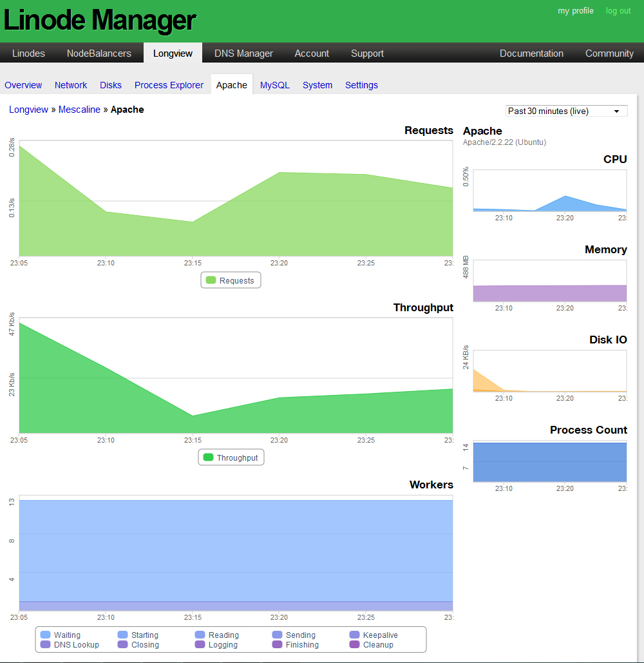Toggle Cleanup series in Workers legend
Screen dimensions: 644x663
[x=355, y=644]
